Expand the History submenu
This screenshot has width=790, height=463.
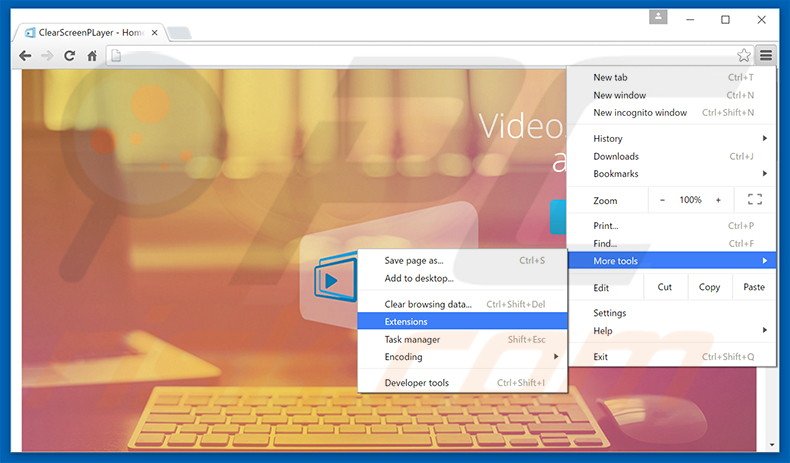[672, 139]
